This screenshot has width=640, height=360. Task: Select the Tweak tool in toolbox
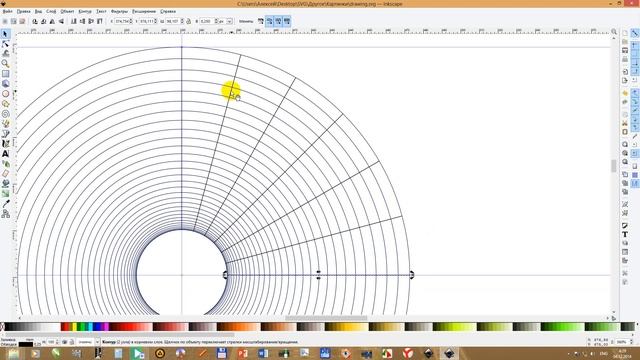click(x=5, y=53)
